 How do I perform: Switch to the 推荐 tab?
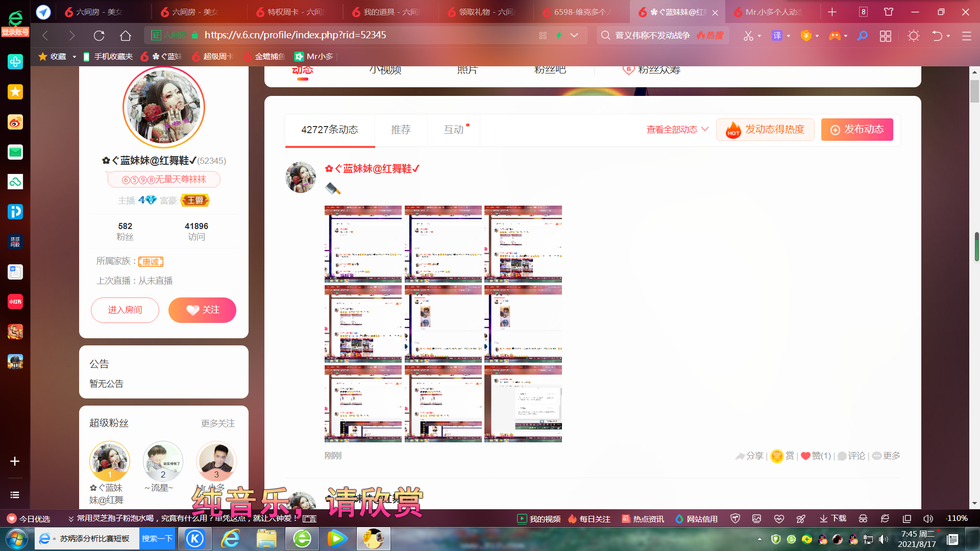[401, 130]
